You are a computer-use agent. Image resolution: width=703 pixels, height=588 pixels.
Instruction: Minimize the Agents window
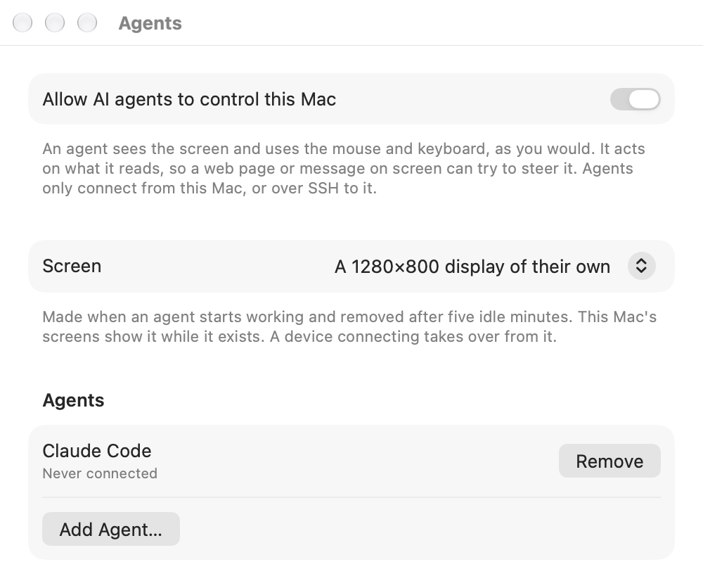click(55, 23)
